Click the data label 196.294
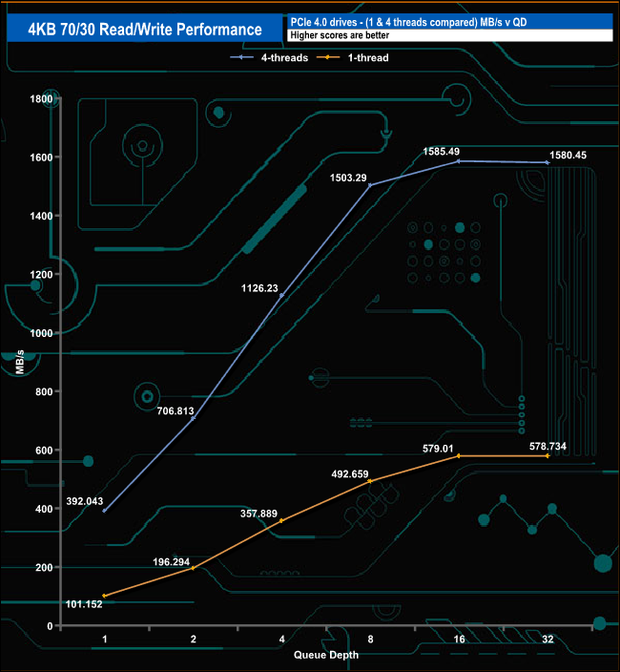This screenshot has width=620, height=672. 172,562
